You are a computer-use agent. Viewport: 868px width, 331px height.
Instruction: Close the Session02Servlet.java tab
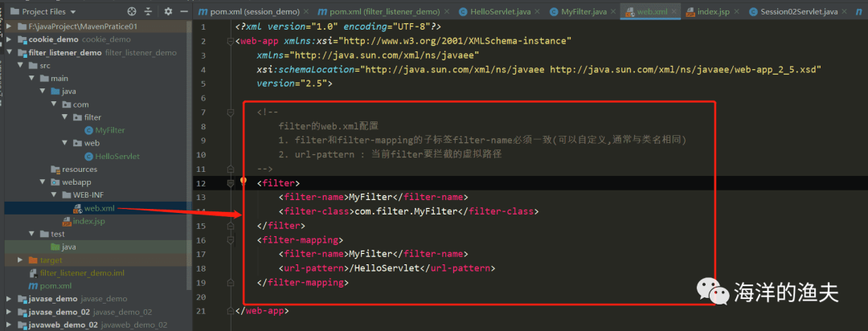coord(843,12)
